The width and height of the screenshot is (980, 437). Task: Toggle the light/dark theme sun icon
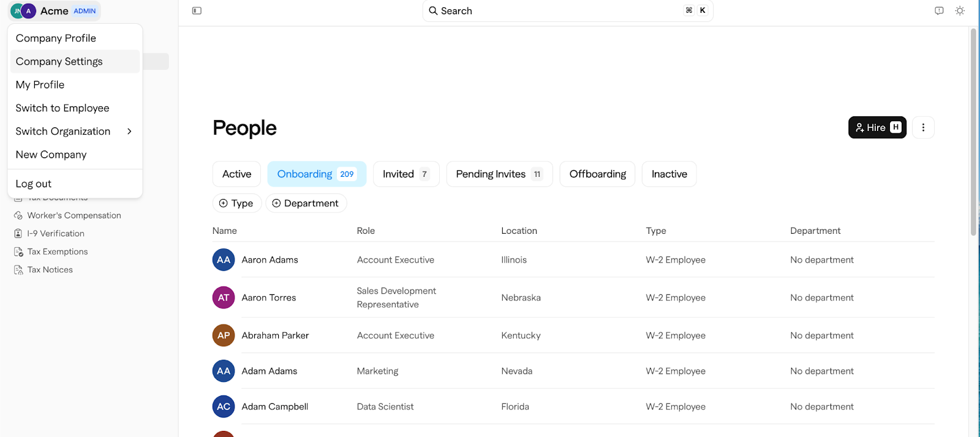pyautogui.click(x=960, y=10)
